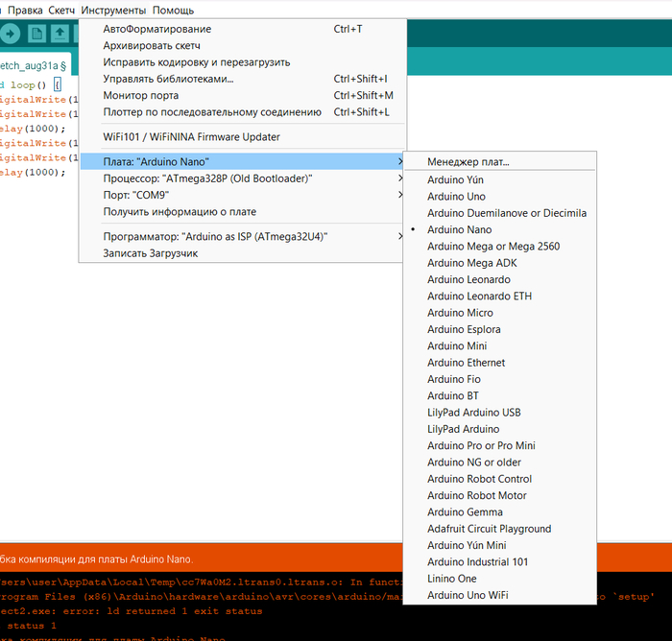The image size is (672, 641).
Task: Choose АвтоФорматирование menu entry
Action: [x=243, y=29]
